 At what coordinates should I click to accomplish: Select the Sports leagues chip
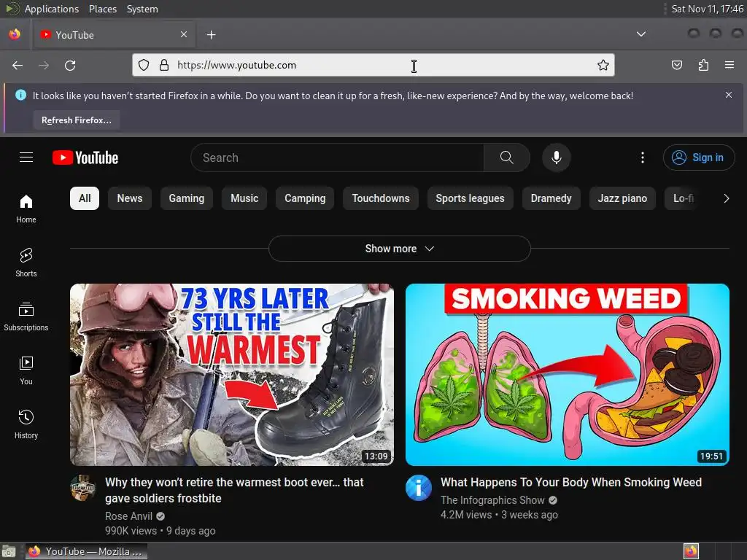point(470,198)
